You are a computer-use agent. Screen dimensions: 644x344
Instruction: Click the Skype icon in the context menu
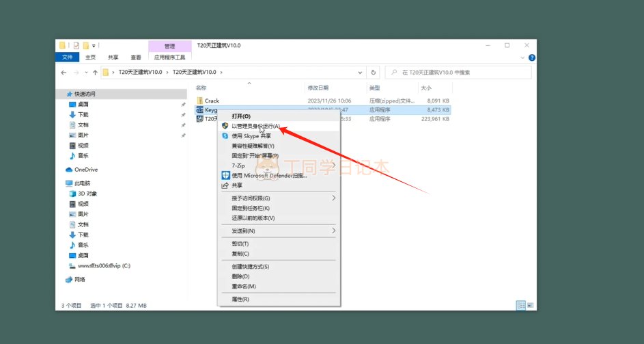point(225,136)
